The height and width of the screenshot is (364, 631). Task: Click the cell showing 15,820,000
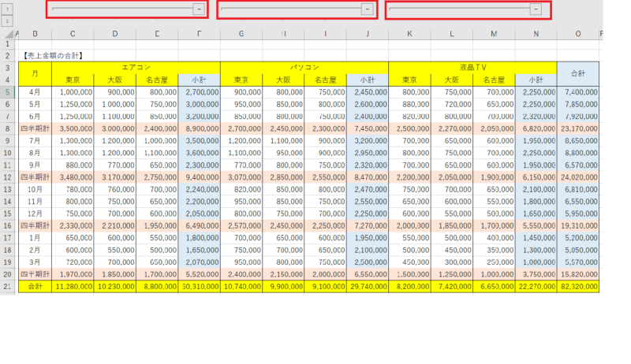[578, 274]
